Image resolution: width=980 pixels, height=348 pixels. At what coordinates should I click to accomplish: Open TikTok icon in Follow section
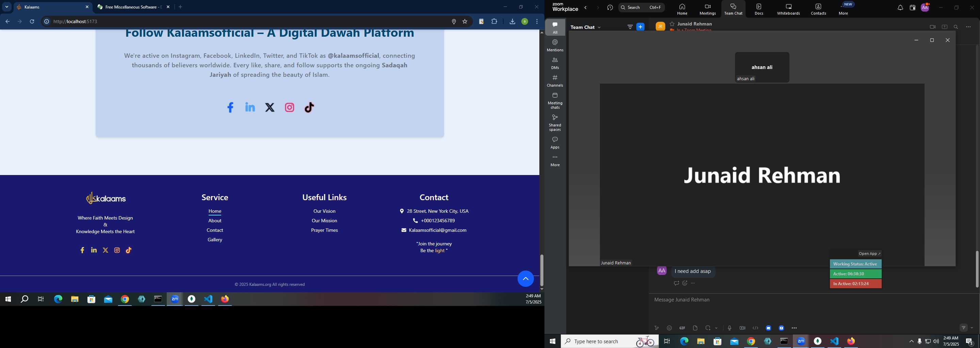309,107
